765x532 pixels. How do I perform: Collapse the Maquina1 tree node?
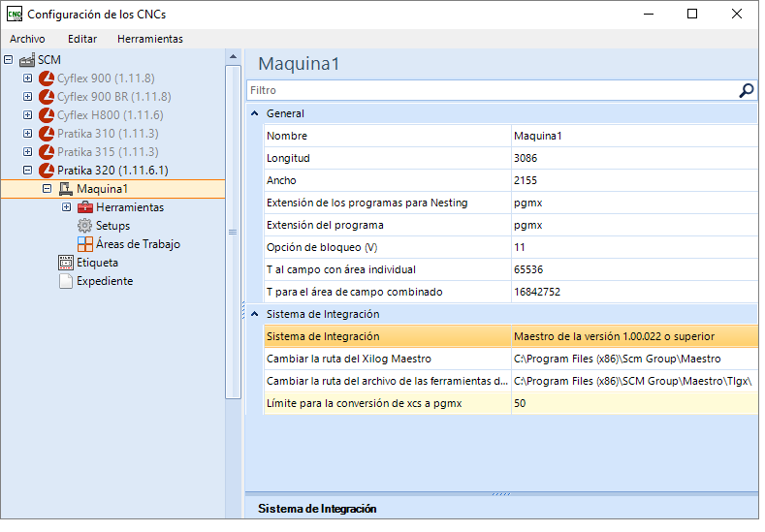click(x=48, y=189)
